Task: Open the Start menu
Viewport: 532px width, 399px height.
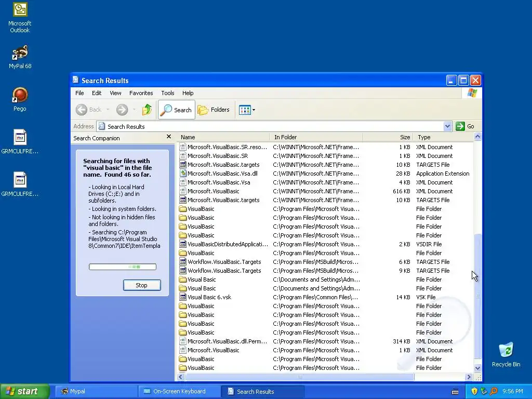Action: tap(25, 391)
